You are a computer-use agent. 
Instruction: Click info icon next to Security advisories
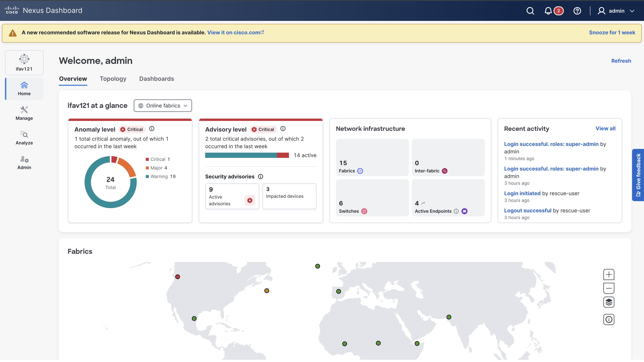[x=261, y=177]
